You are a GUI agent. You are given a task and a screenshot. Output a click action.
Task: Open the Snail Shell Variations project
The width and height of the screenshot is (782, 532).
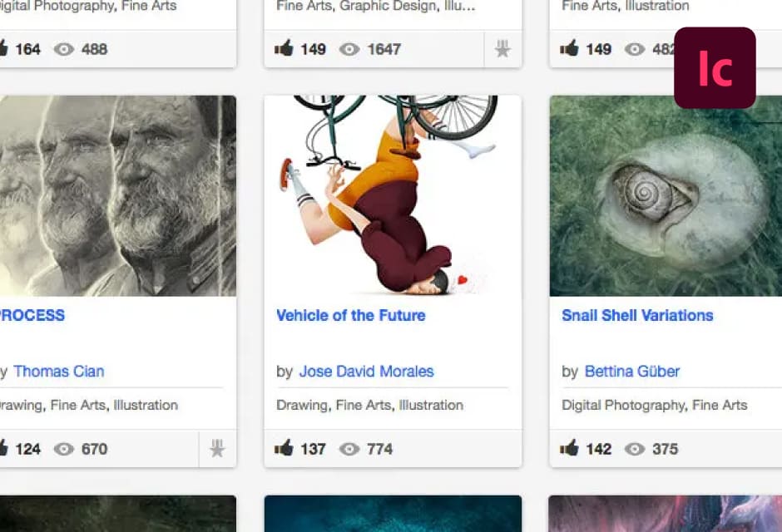click(637, 315)
